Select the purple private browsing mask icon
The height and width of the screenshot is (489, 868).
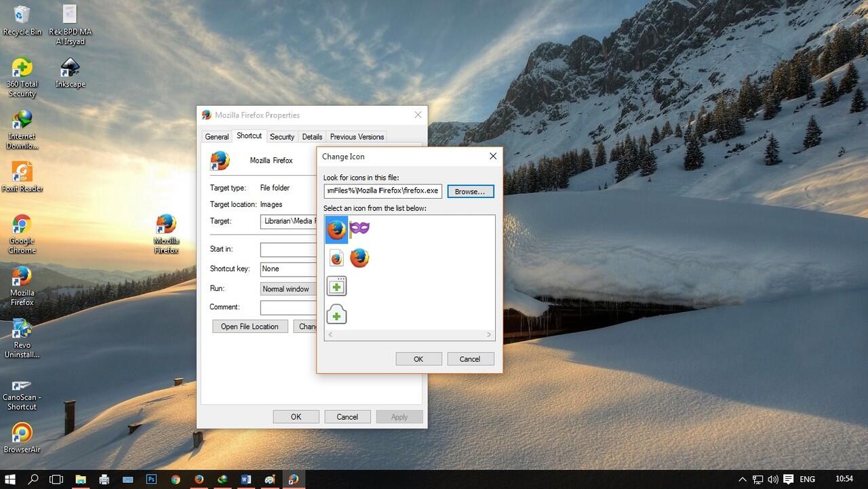(359, 229)
